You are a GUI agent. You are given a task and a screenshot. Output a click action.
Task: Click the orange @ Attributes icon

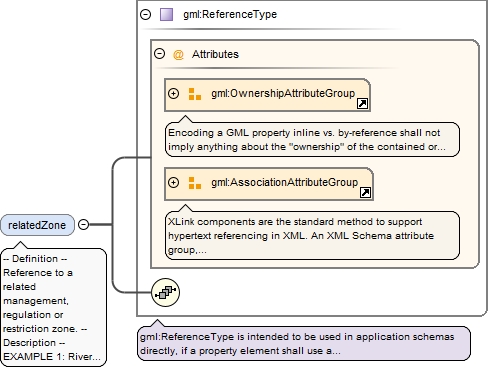178,54
